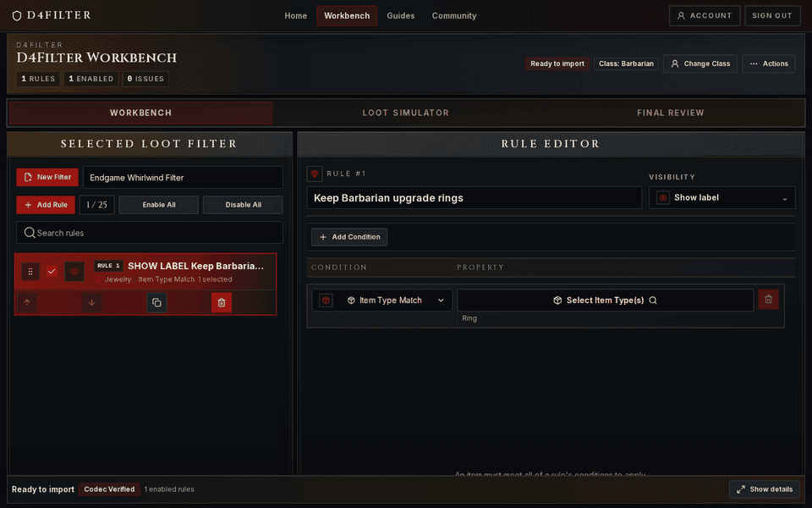
Task: Click the Jewelry tag on Rule 1
Action: [x=118, y=279]
